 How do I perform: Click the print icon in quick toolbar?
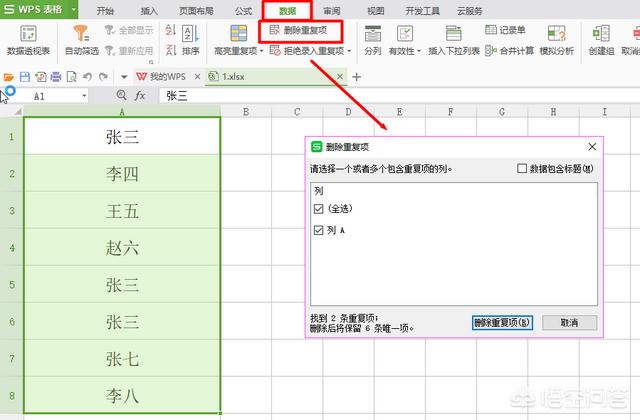pyautogui.click(x=56, y=77)
